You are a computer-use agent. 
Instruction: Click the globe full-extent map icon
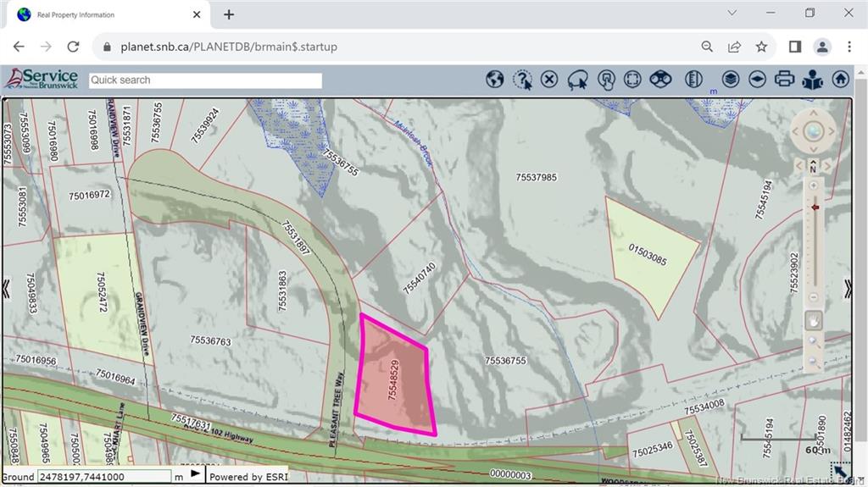click(x=495, y=80)
